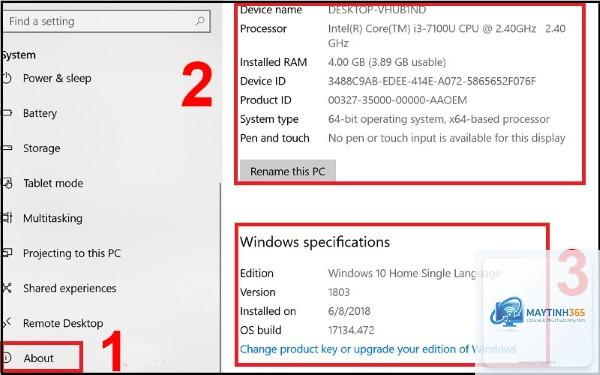Open Battery settings
The height and width of the screenshot is (375, 600).
tap(40, 113)
